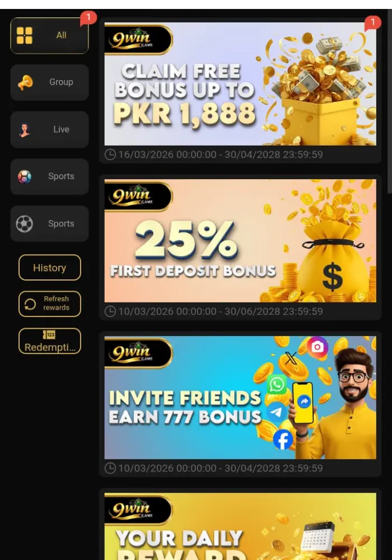Tap the redemption ticket icon

(x=49, y=335)
